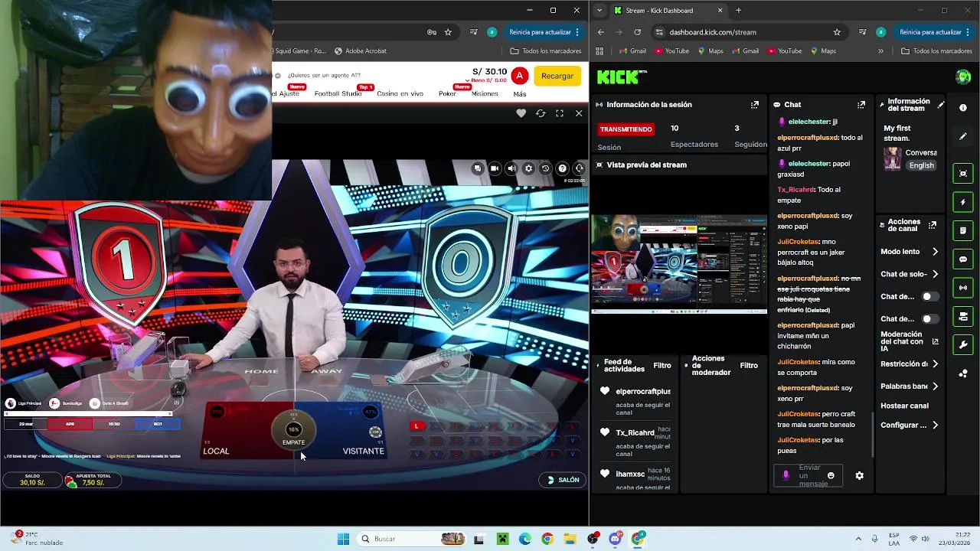This screenshot has height=551, width=980.
Task: Open the Chrome tab search dropdown
Action: [599, 11]
